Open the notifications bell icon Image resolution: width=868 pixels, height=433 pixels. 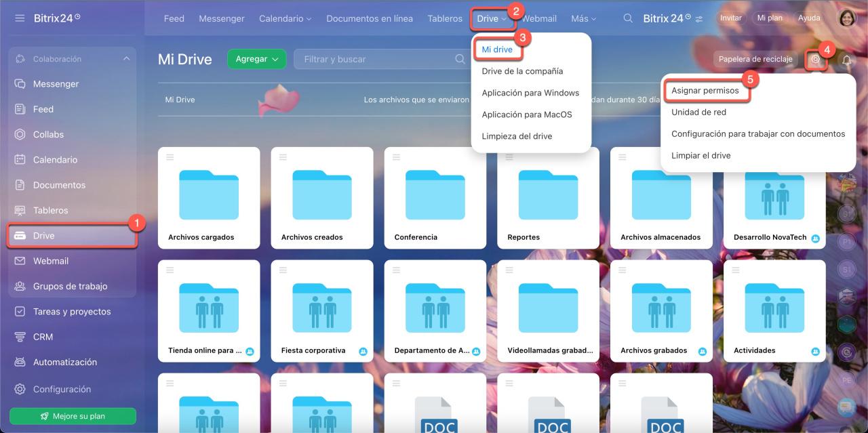[x=847, y=60]
